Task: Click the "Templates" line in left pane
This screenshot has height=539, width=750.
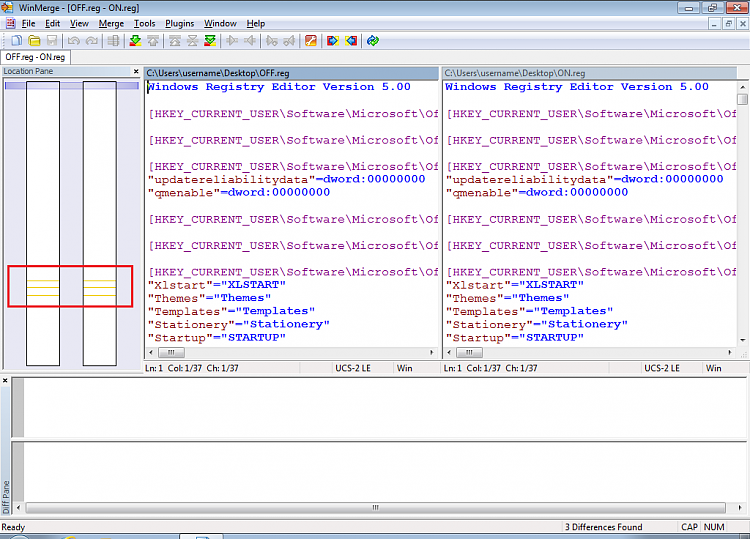Action: (x=232, y=311)
